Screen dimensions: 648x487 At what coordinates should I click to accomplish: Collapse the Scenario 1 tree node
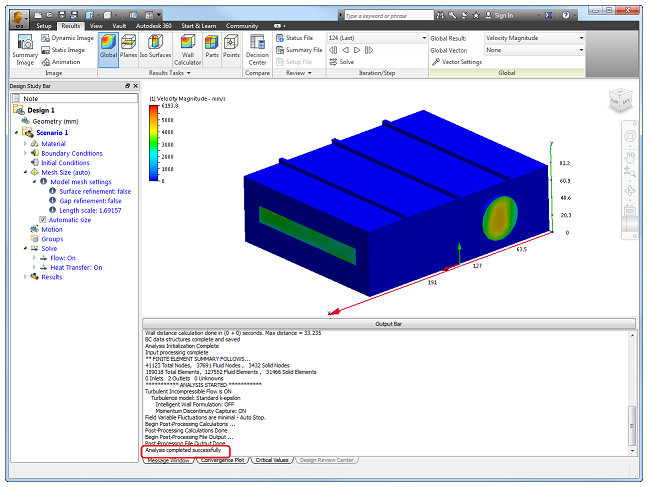[x=17, y=133]
